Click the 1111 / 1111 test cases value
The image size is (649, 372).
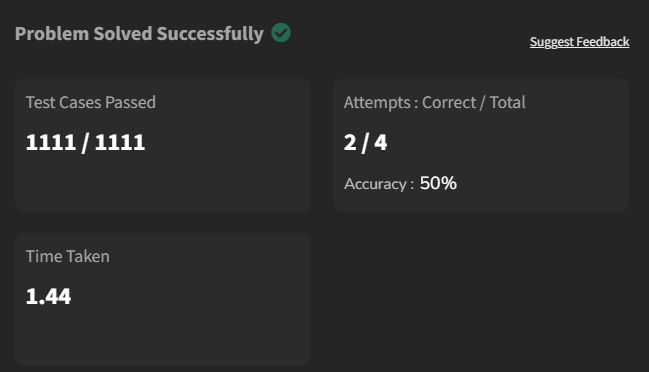[x=85, y=143]
